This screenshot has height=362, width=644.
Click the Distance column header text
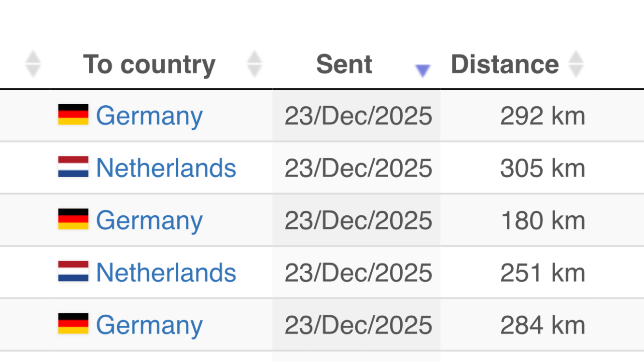(x=504, y=65)
